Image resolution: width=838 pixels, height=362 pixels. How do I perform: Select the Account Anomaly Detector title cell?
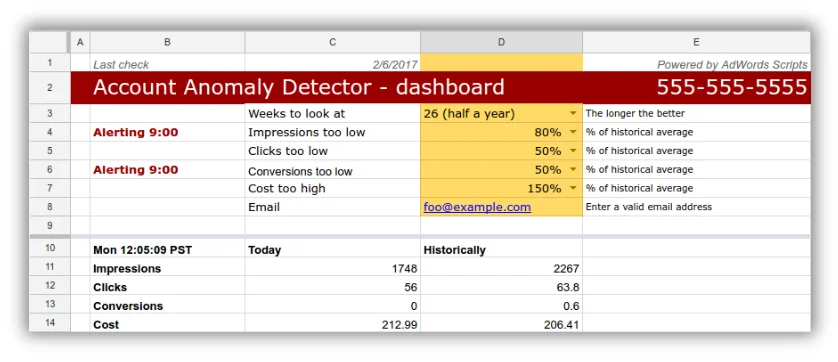pos(298,87)
